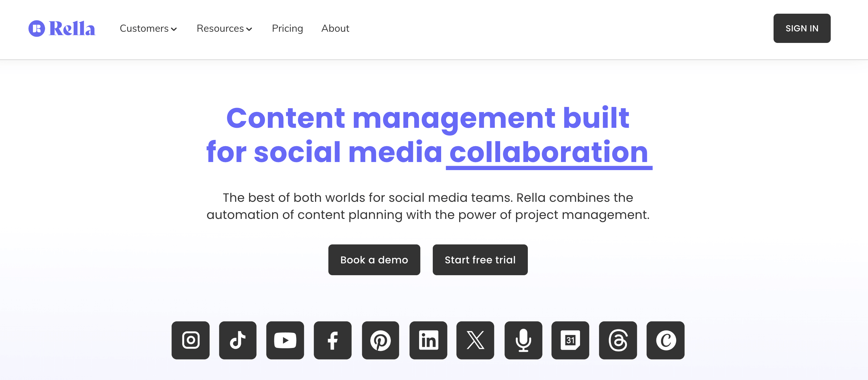Screen dimensions: 868x380
Task: Expand the Customers dropdown menu
Action: 148,28
